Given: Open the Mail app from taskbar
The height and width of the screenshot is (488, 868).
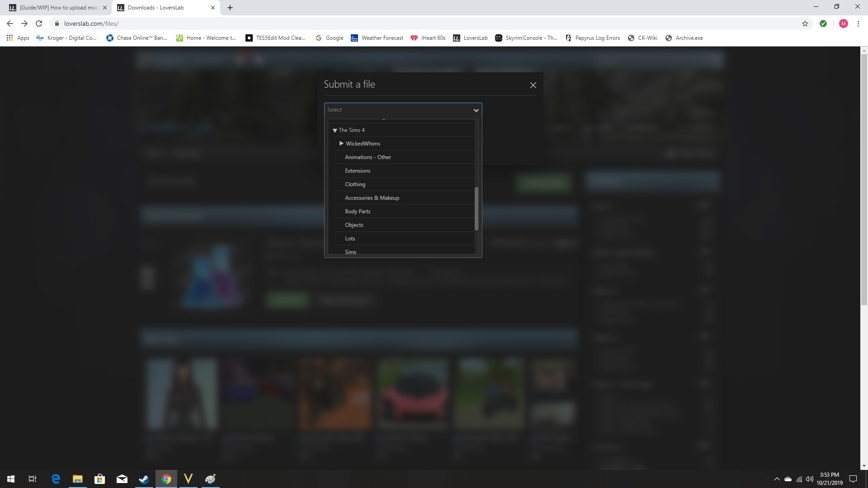Looking at the screenshot, I should tap(122, 479).
